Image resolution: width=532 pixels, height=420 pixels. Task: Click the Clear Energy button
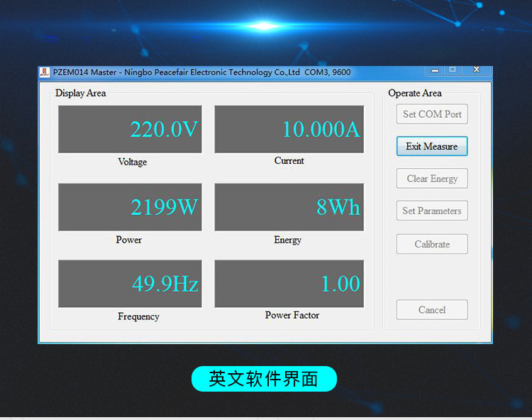(432, 179)
